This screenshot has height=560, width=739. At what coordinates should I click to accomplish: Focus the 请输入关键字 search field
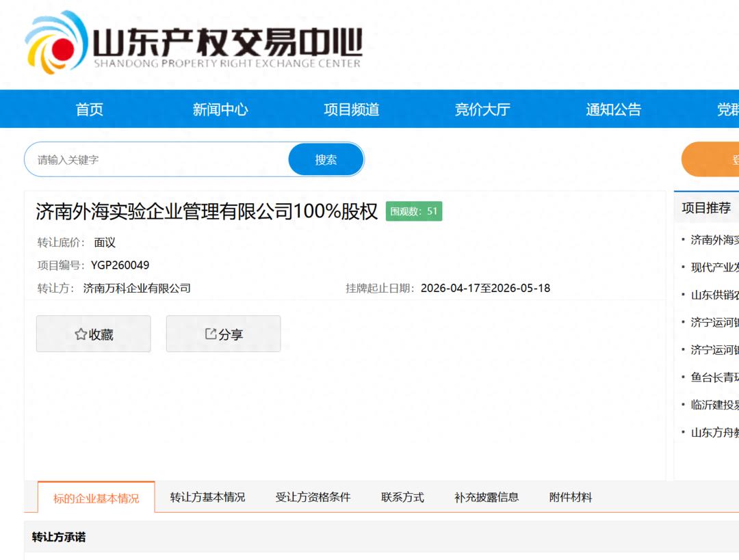(157, 160)
